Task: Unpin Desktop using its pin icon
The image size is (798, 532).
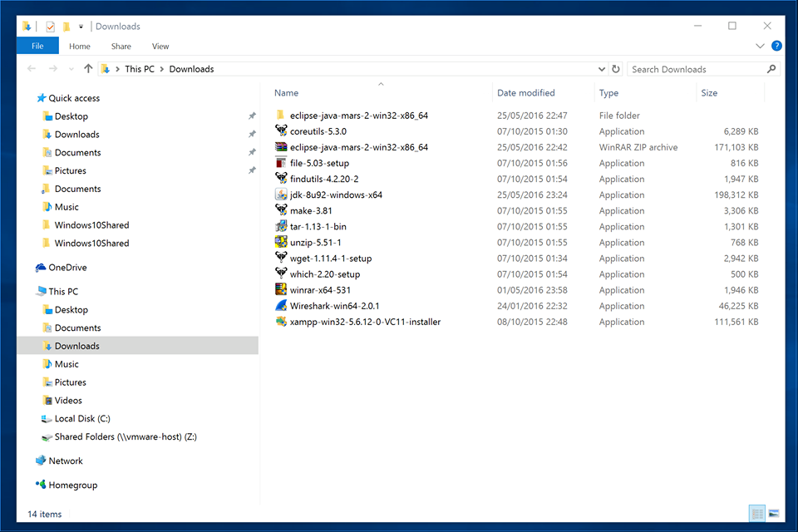Action: point(252,116)
